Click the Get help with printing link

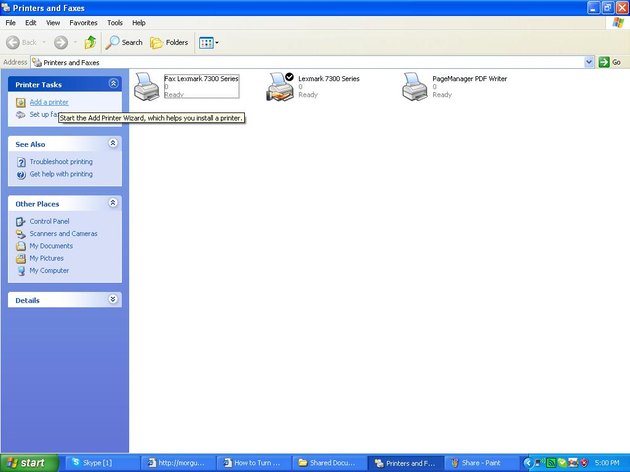point(61,174)
